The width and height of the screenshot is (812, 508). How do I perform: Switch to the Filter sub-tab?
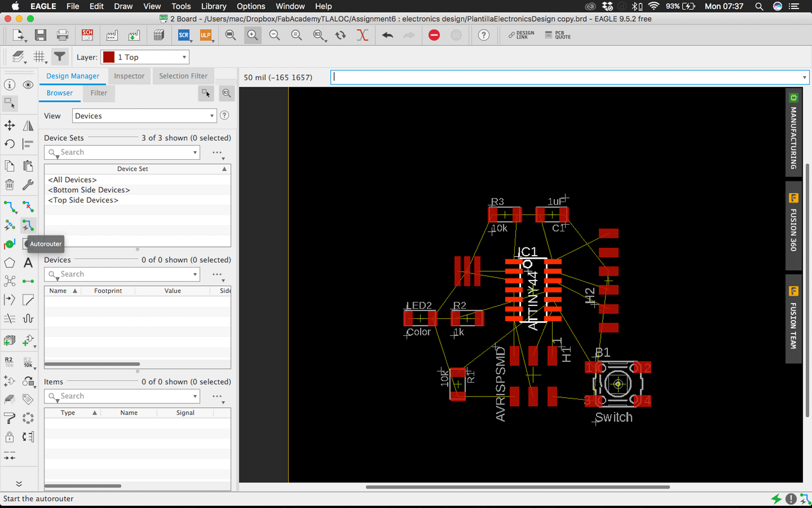99,93
